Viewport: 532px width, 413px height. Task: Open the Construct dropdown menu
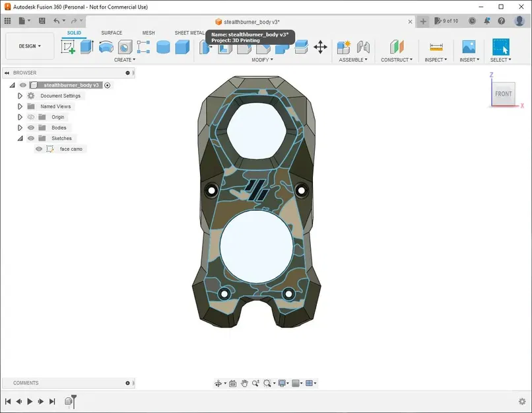click(397, 59)
